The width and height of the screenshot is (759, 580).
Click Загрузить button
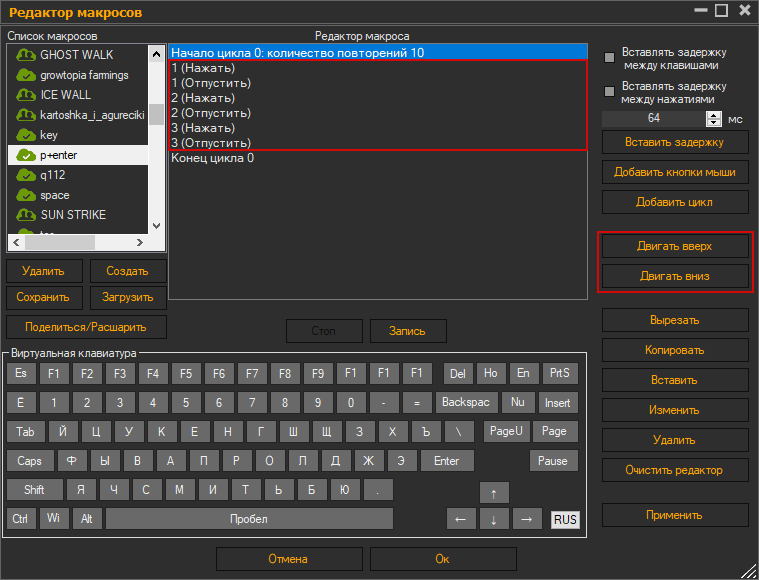pyautogui.click(x=128, y=298)
